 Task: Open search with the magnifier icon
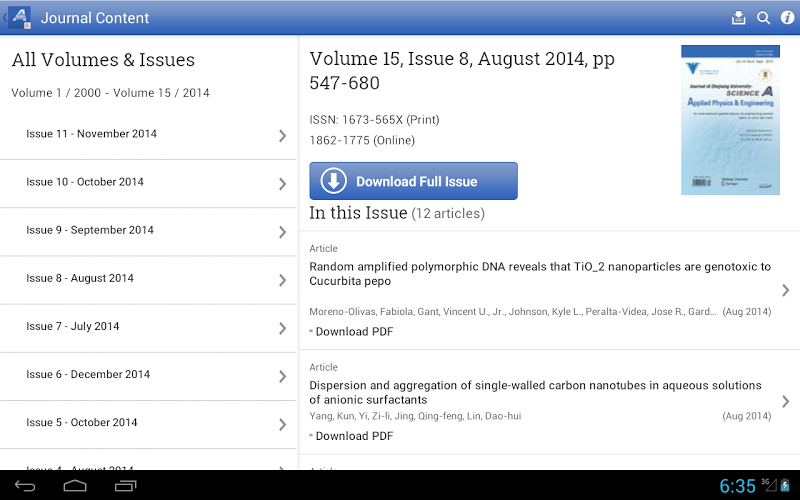tap(763, 18)
